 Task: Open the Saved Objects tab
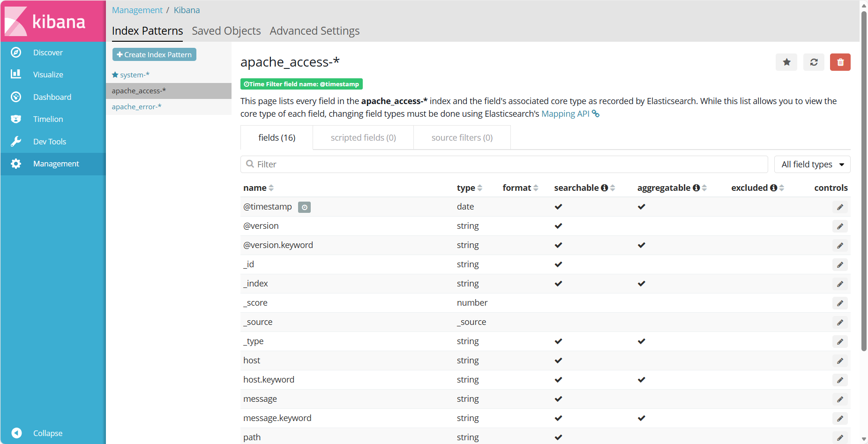tap(226, 31)
